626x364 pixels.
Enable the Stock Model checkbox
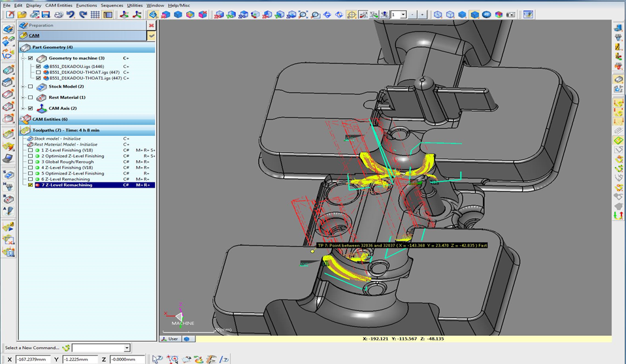(x=30, y=86)
